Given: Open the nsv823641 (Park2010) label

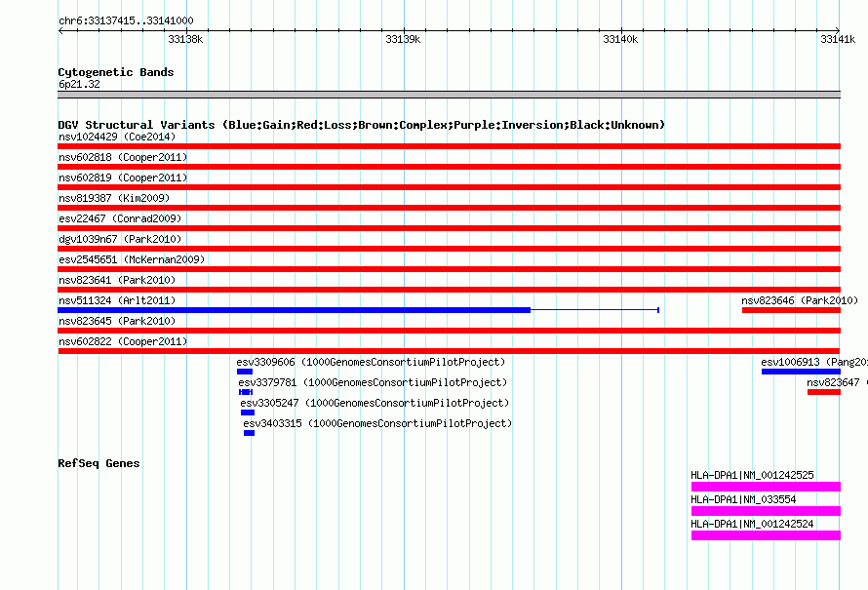Looking at the screenshot, I should 117,280.
